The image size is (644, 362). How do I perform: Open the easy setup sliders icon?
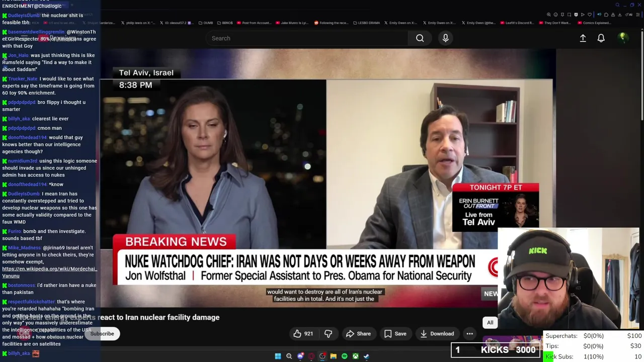click(x=638, y=15)
